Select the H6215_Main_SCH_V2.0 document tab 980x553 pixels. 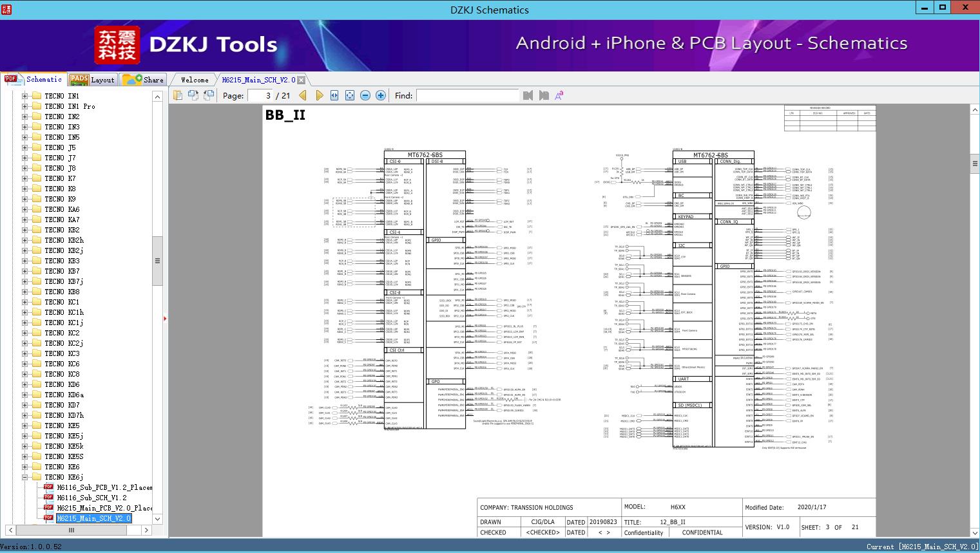pyautogui.click(x=258, y=80)
